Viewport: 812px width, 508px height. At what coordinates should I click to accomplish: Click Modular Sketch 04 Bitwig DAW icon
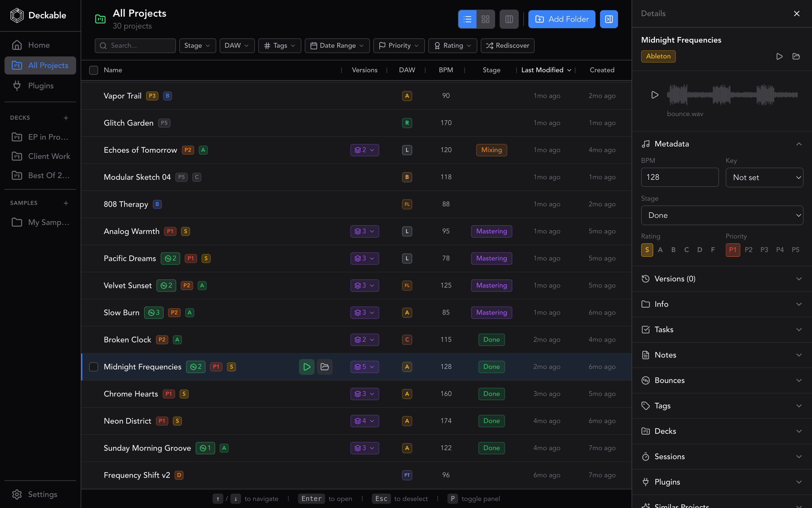407,177
